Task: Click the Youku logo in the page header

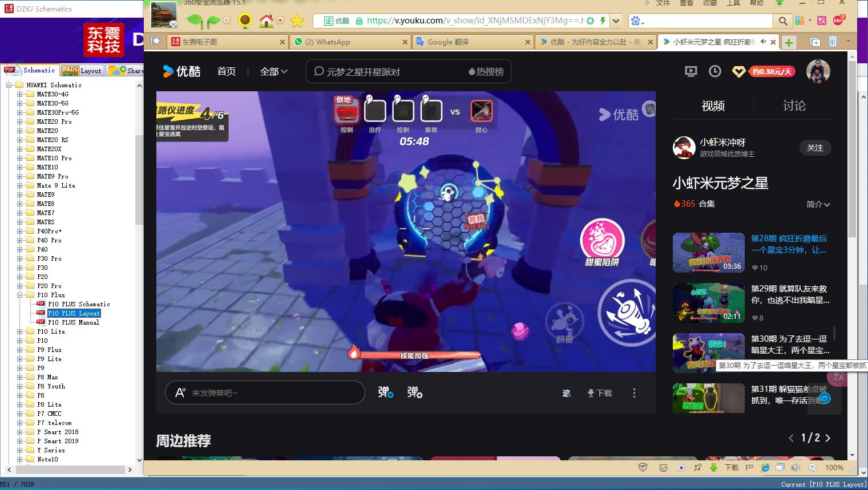Action: point(181,71)
